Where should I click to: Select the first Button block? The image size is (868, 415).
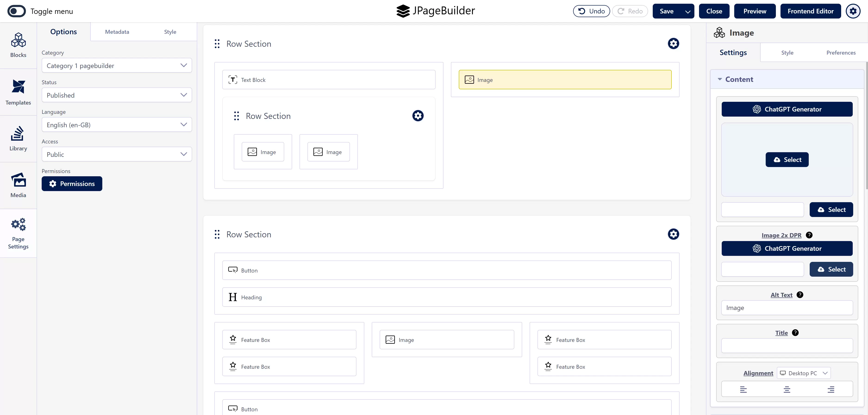[446, 270]
